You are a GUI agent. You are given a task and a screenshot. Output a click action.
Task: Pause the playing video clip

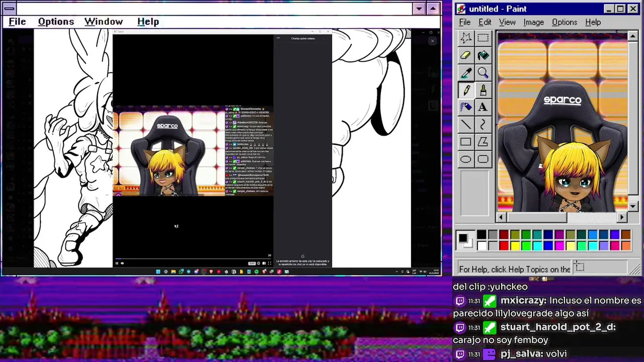click(x=117, y=263)
